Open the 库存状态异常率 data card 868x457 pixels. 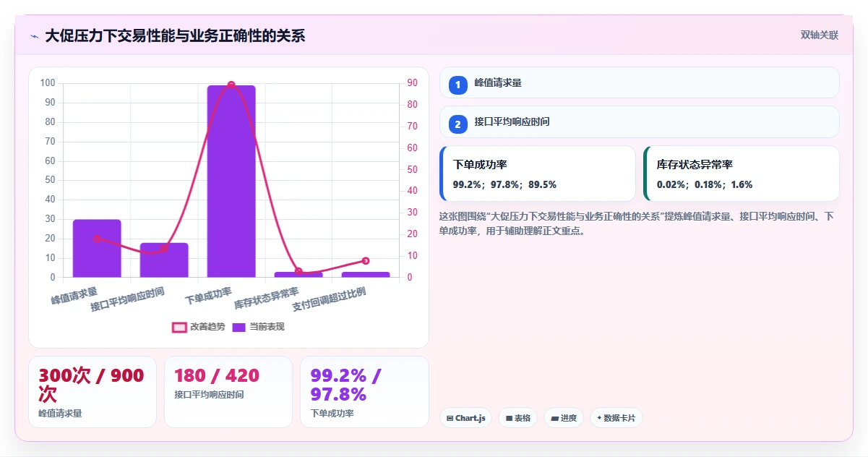742,174
